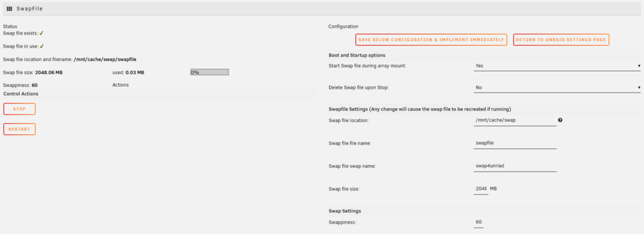
Task: Click the Swapfile Settings section heading
Action: pyautogui.click(x=420, y=109)
